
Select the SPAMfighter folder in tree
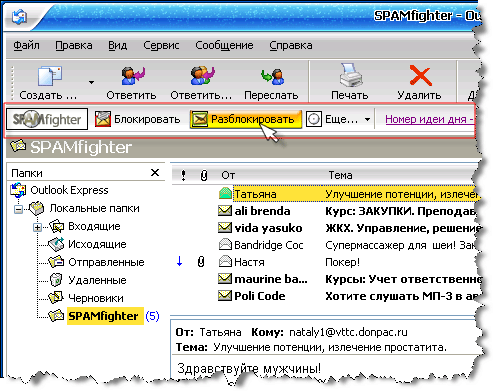(x=103, y=316)
